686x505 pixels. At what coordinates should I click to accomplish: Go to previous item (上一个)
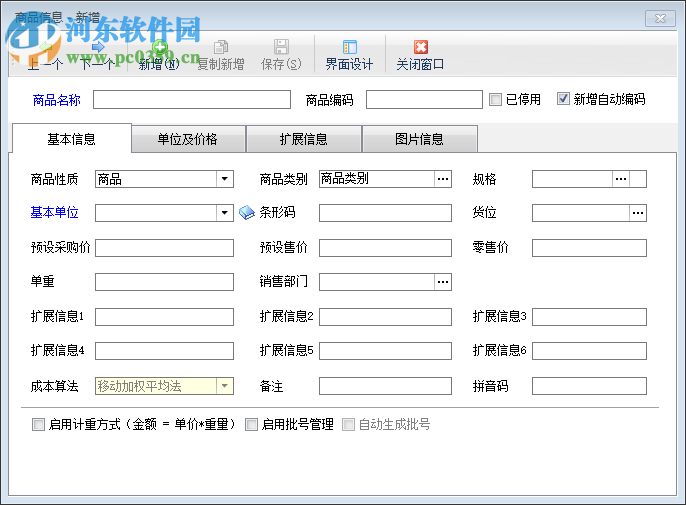coord(45,56)
